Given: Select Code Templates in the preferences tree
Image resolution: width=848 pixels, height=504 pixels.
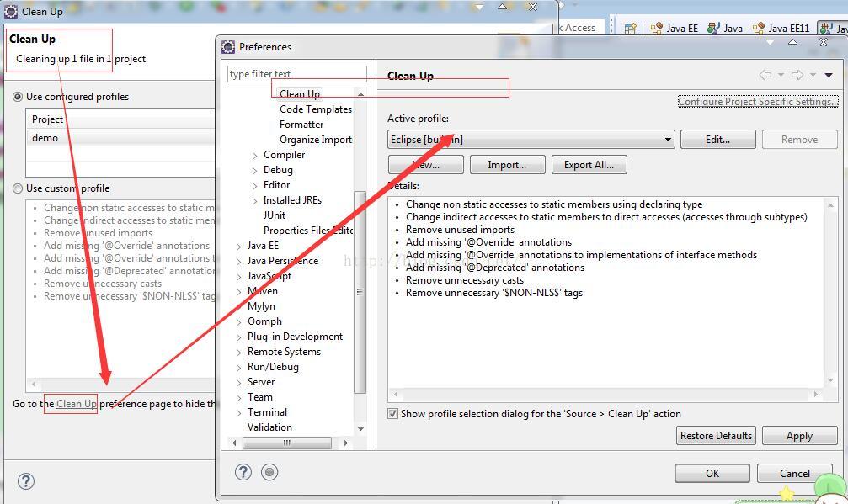Looking at the screenshot, I should [315, 109].
